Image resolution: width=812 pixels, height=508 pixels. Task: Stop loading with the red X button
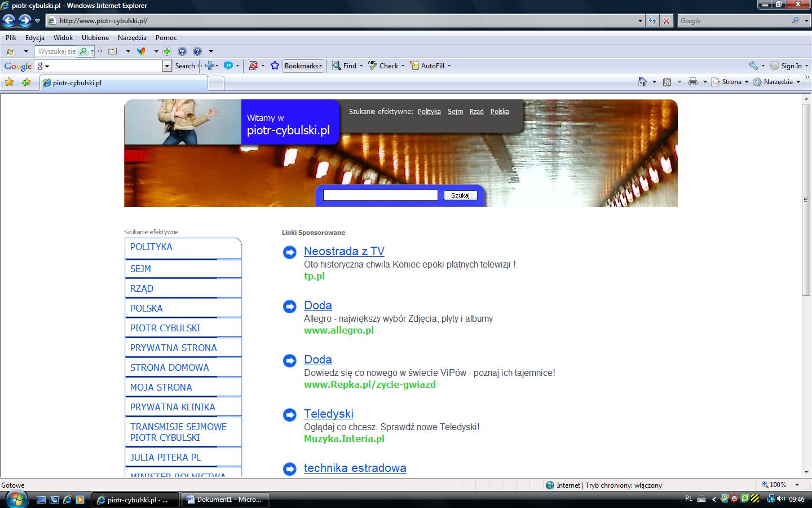pos(667,21)
